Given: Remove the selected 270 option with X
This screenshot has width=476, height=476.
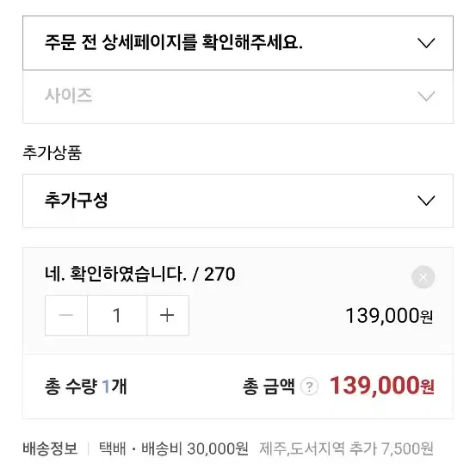Looking at the screenshot, I should tap(423, 277).
